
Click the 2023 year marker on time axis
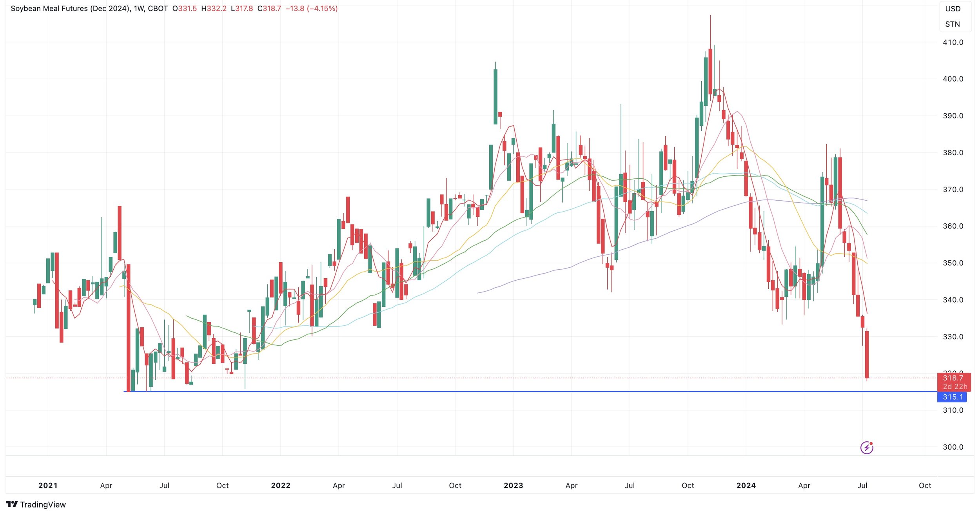513,486
